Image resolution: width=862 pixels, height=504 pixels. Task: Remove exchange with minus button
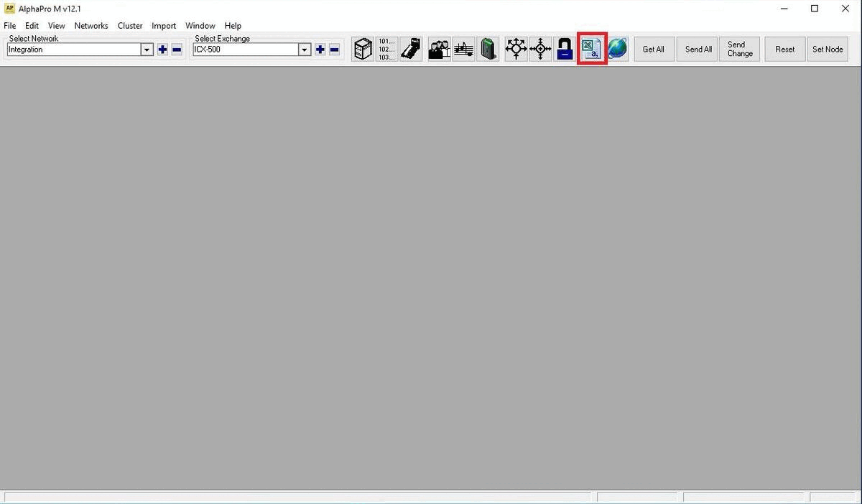click(334, 50)
